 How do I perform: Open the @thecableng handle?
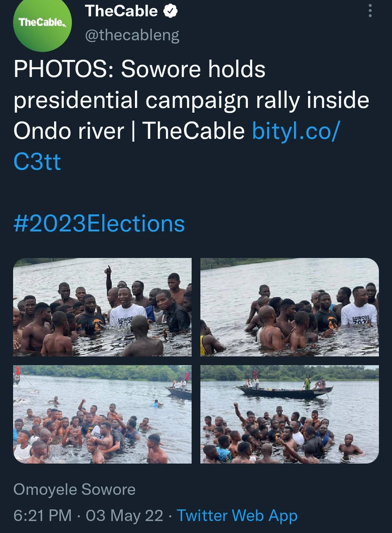pos(132,36)
